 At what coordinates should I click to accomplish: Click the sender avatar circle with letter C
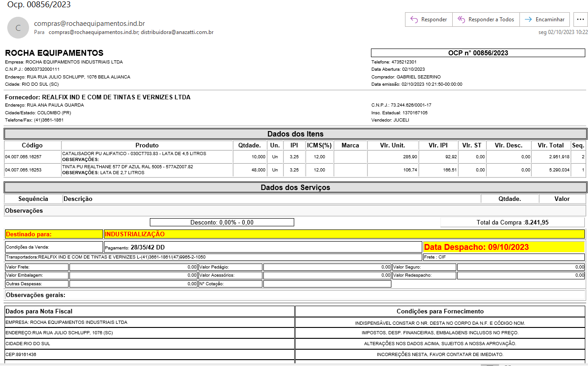click(x=18, y=28)
